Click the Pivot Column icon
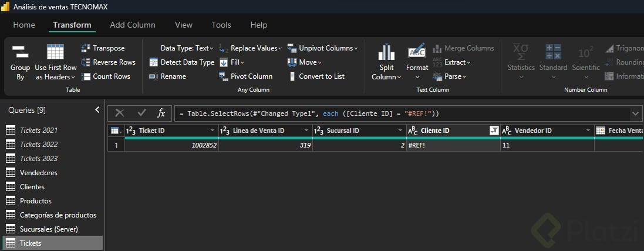Image resolution: width=644 pixels, height=251 pixels. [x=224, y=76]
